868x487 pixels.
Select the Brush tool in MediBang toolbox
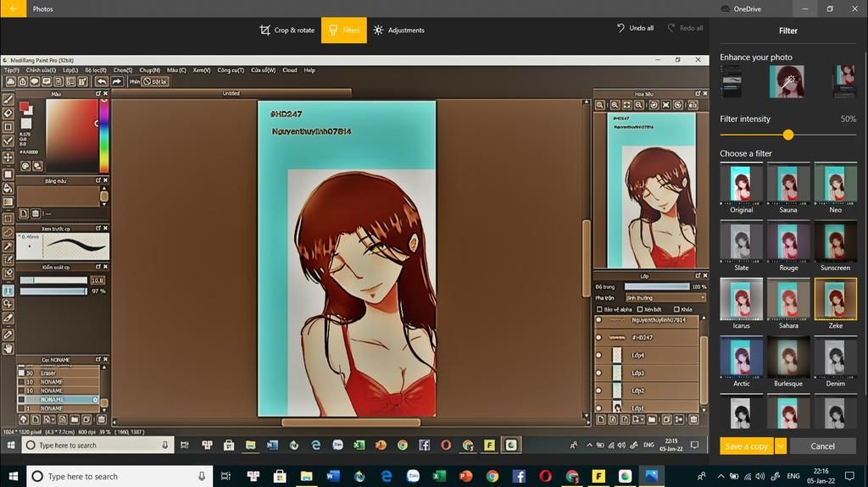8,100
